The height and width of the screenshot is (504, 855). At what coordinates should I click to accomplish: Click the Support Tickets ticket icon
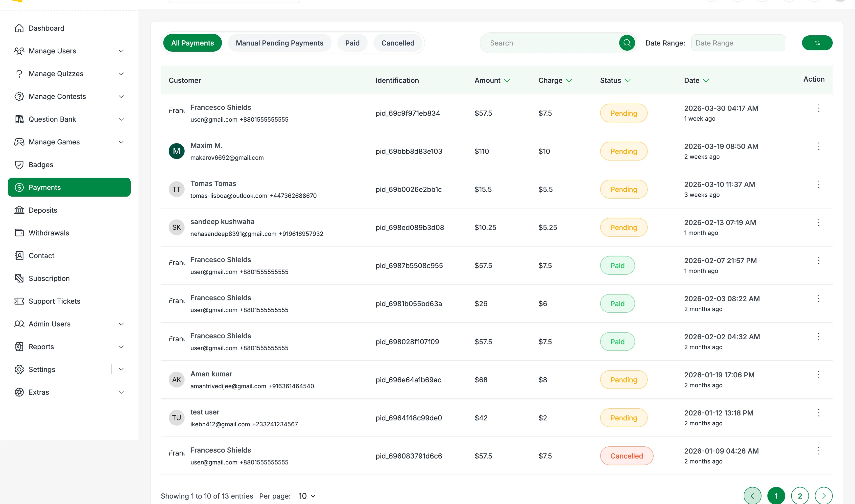coord(19,301)
